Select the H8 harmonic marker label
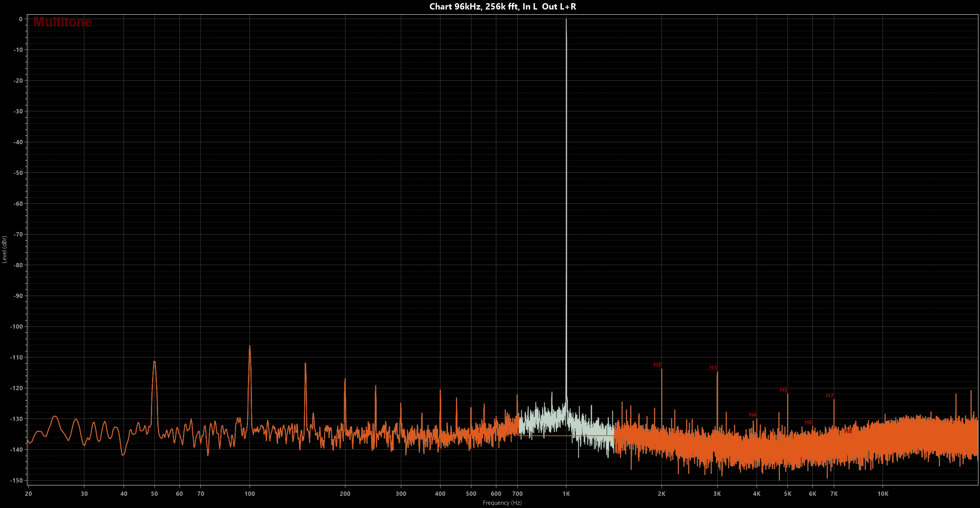This screenshot has height=508, width=980. click(x=848, y=431)
